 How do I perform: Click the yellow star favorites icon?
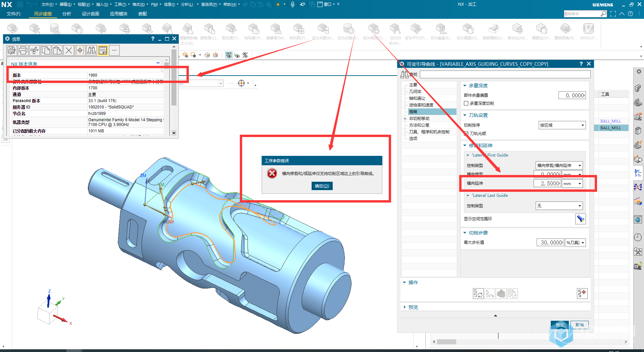pyautogui.click(x=278, y=4)
